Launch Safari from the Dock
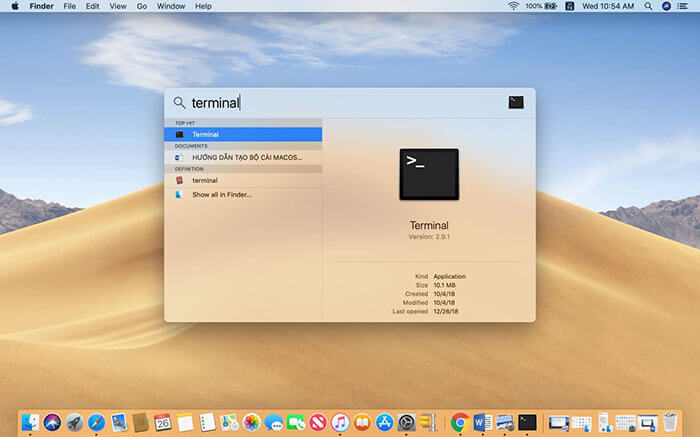This screenshot has width=700, height=437. (x=97, y=422)
